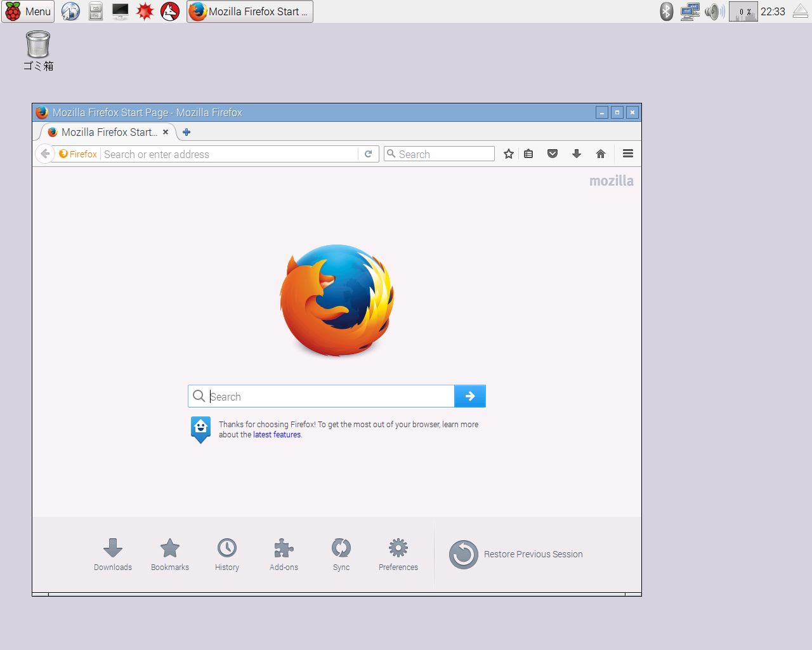Submit search with blue arrow button
The width and height of the screenshot is (812, 650).
pyautogui.click(x=470, y=396)
